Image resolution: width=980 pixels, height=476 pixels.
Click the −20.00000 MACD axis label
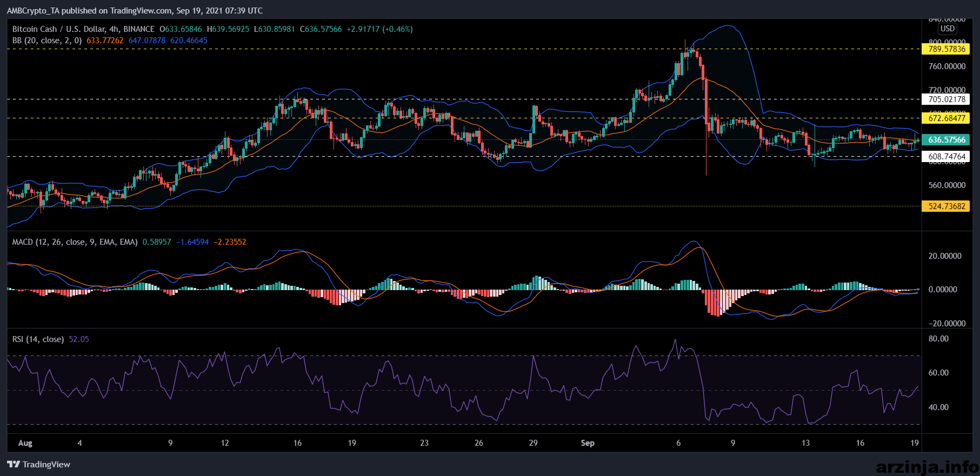pyautogui.click(x=947, y=324)
